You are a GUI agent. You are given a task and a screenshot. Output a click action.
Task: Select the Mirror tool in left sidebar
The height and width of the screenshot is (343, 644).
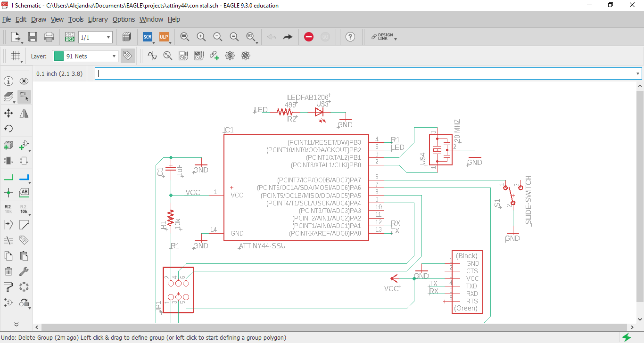click(24, 113)
